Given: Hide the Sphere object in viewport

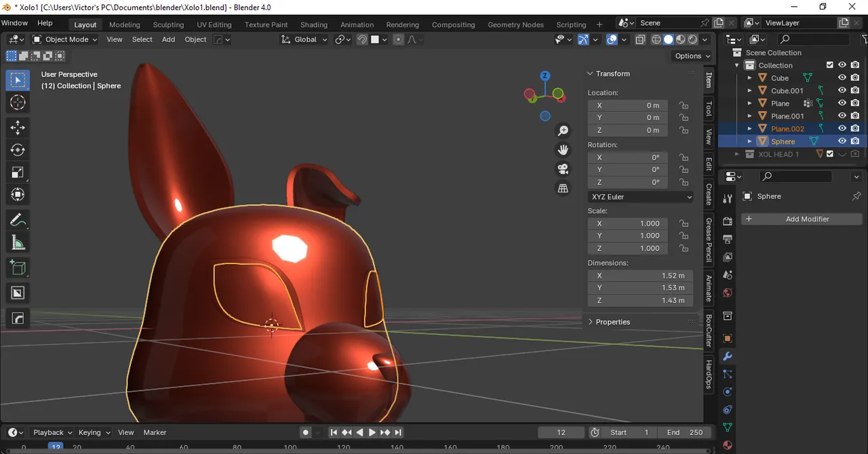Looking at the screenshot, I should tap(842, 142).
